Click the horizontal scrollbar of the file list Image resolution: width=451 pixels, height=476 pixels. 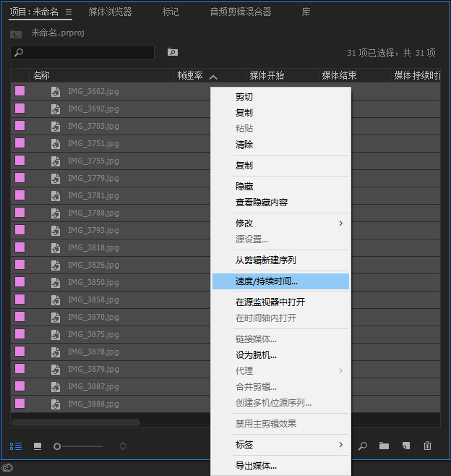tap(76, 422)
